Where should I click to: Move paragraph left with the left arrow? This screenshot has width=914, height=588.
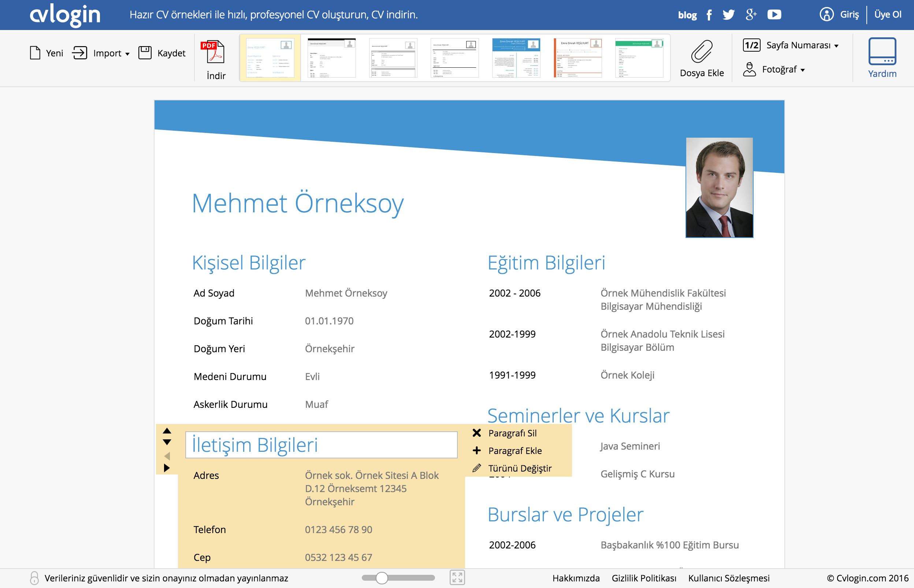[167, 456]
